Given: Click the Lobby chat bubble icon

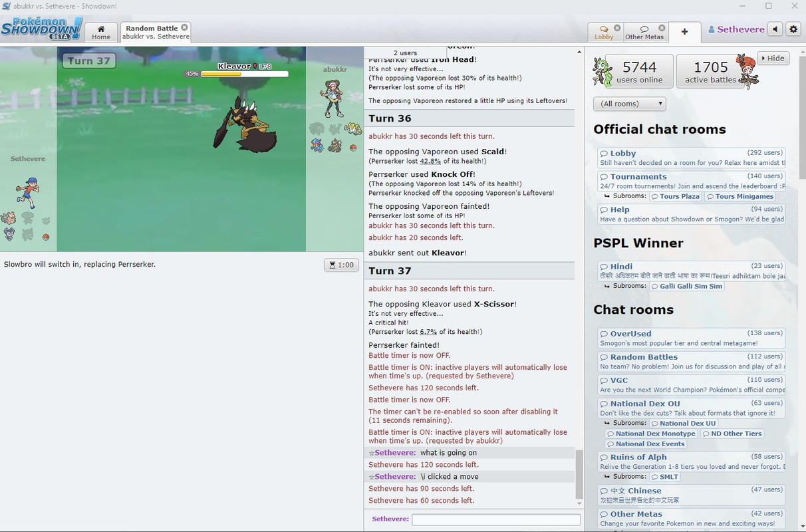Looking at the screenshot, I should 604,29.
